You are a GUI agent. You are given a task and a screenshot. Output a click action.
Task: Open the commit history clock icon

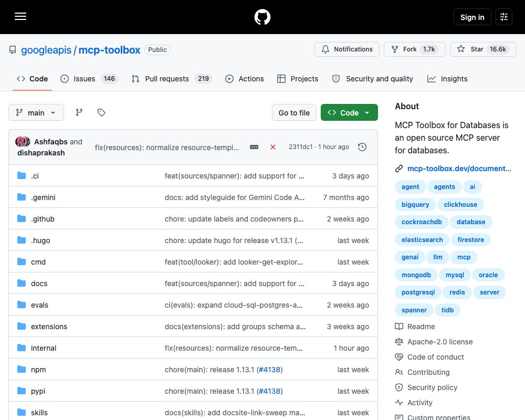362,147
